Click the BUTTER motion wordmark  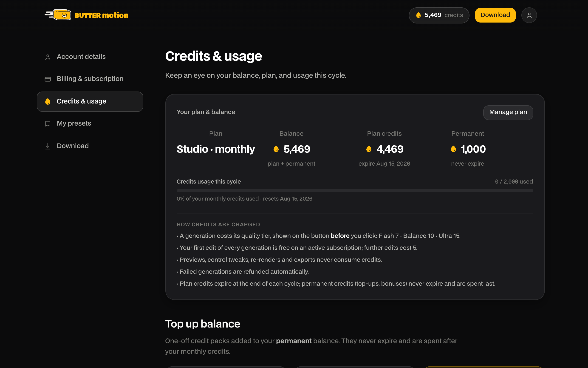(102, 15)
